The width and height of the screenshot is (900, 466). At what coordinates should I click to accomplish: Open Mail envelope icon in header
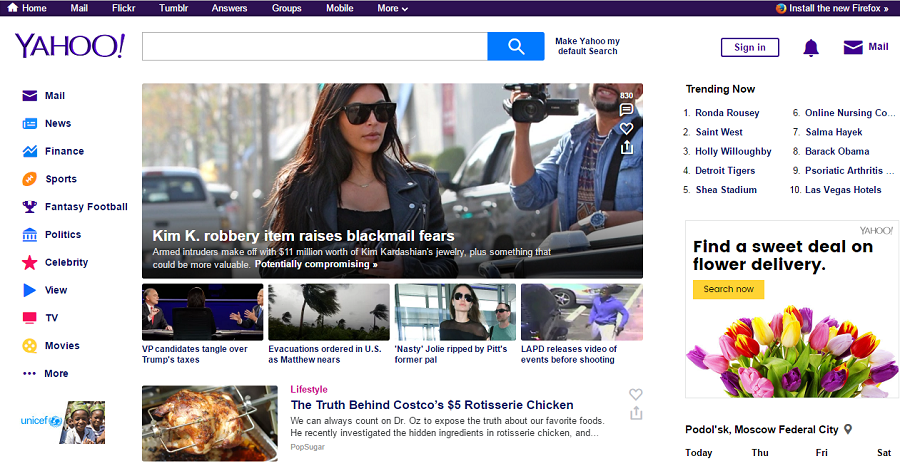coord(853,47)
